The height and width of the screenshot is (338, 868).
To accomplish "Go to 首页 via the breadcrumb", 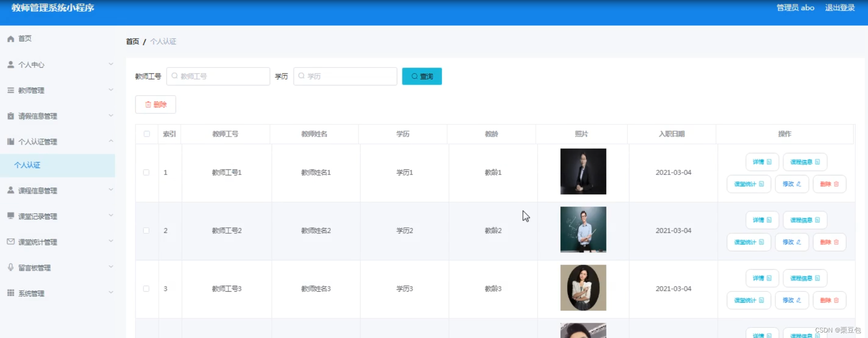I will tap(133, 41).
